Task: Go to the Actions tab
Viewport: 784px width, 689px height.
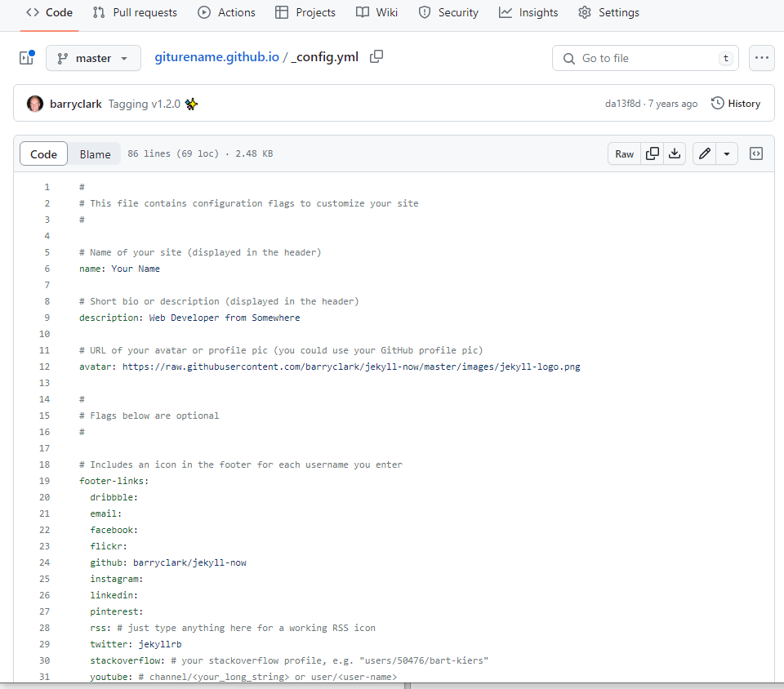Action: pos(226,12)
